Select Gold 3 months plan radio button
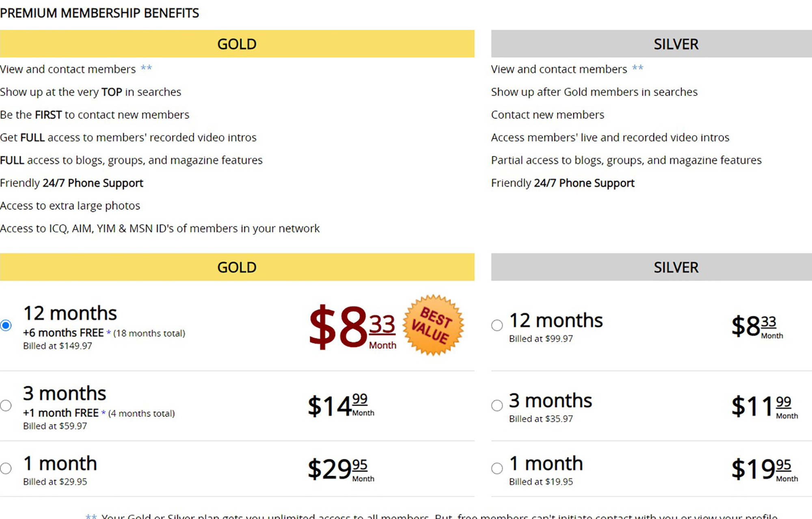Viewport: 812px width, 519px height. (6, 405)
